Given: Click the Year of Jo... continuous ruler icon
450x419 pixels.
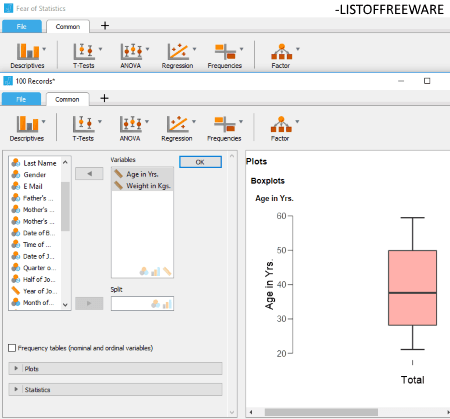Looking at the screenshot, I should pos(16,291).
